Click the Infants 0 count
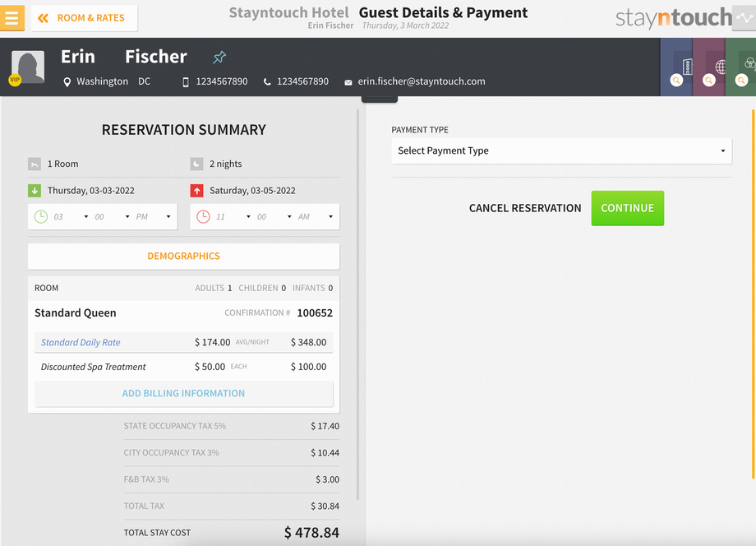Screen dimensions: 756x546 (312, 289)
